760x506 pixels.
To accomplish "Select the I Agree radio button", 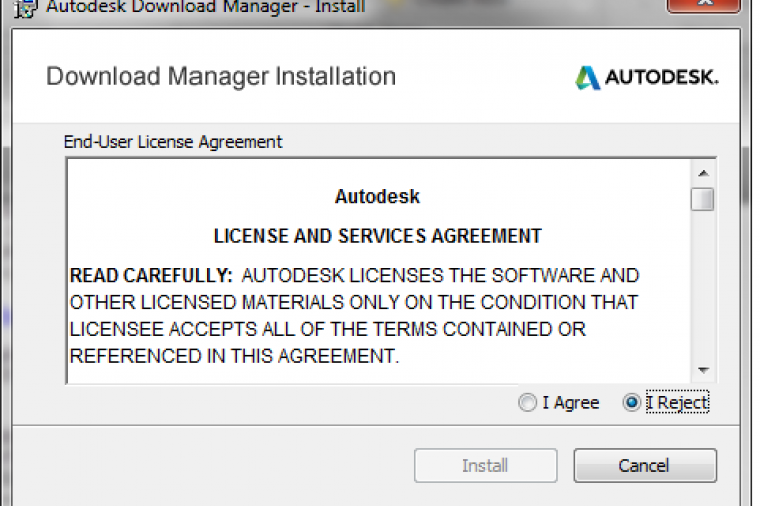I will [527, 403].
